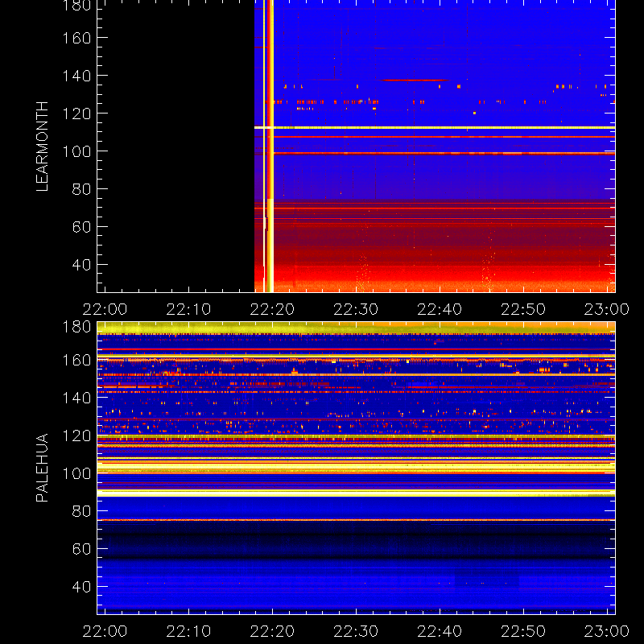Click Learmonth plot's 22:50 time label
644x644 pixels.
[523, 309]
